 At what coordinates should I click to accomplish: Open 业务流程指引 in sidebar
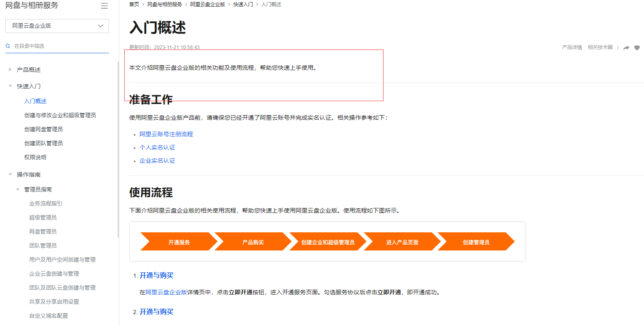[x=46, y=203]
